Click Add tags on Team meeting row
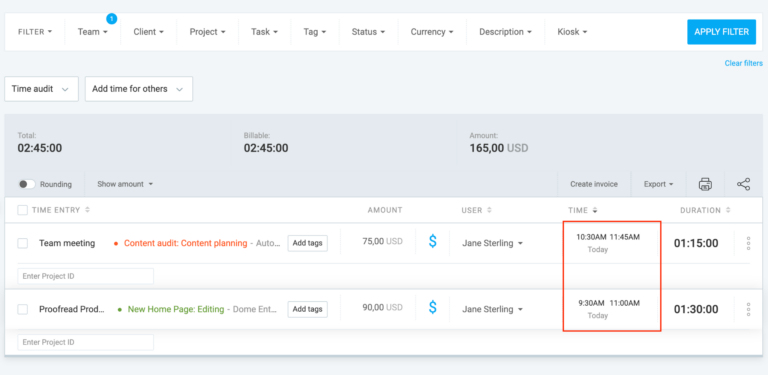This screenshot has height=375, width=768. (308, 243)
